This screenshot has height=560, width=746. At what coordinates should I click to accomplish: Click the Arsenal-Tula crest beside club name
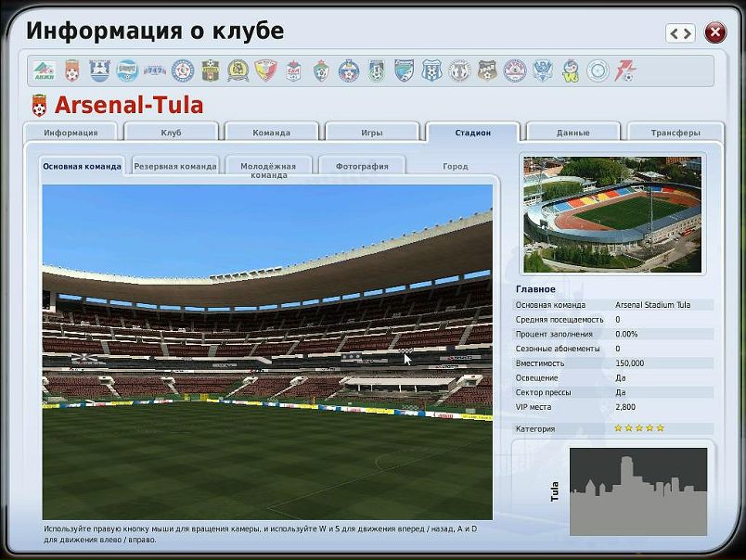[40, 105]
